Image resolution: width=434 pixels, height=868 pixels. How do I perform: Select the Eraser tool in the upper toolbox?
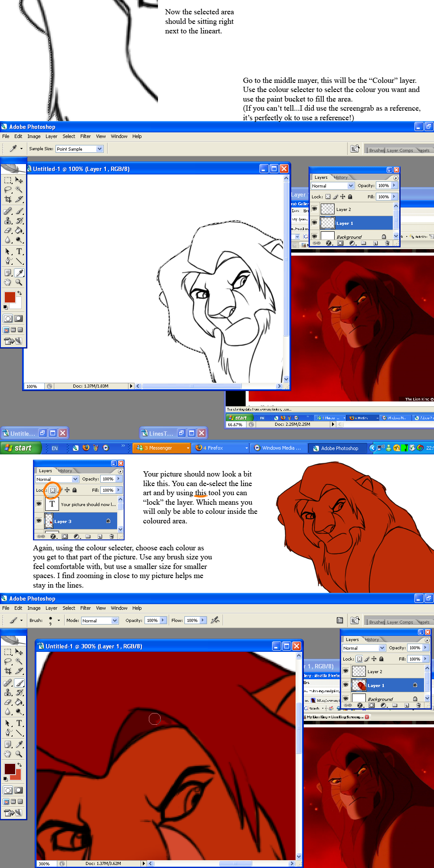[x=8, y=230]
